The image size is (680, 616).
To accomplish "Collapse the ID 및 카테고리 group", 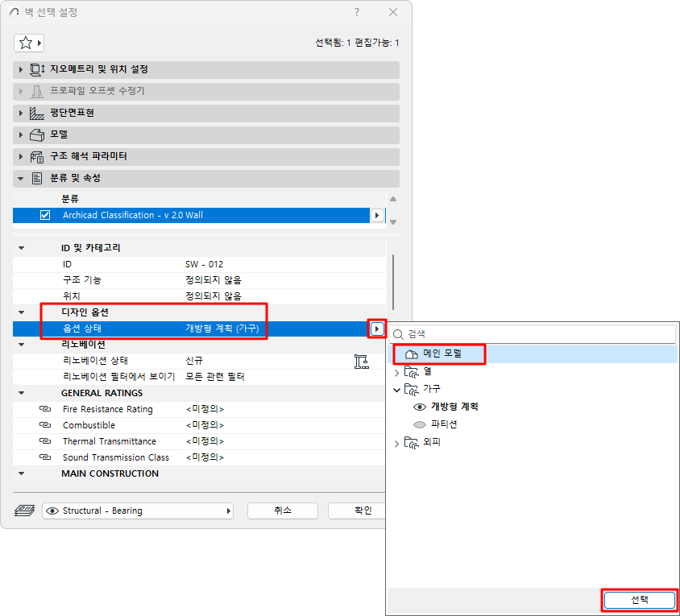I will tap(21, 248).
